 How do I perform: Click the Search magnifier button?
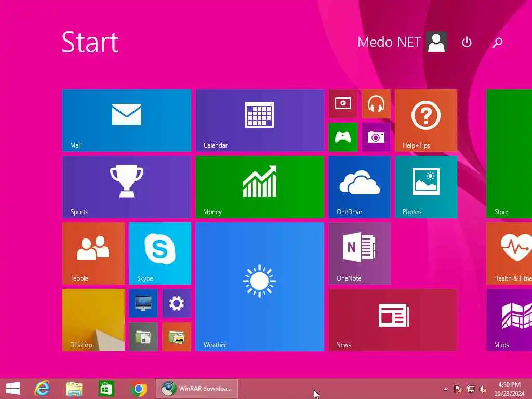click(497, 43)
